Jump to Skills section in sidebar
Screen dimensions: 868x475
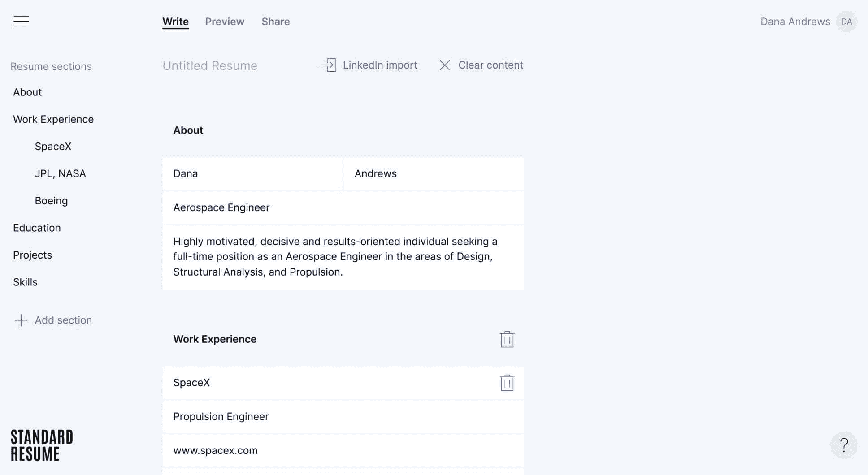pos(25,282)
